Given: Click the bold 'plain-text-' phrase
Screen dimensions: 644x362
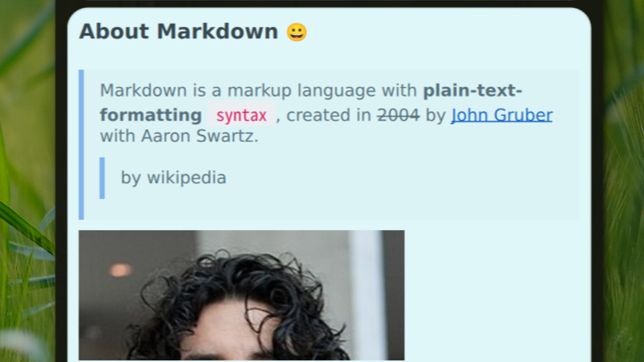Looking at the screenshot, I should (x=472, y=90).
